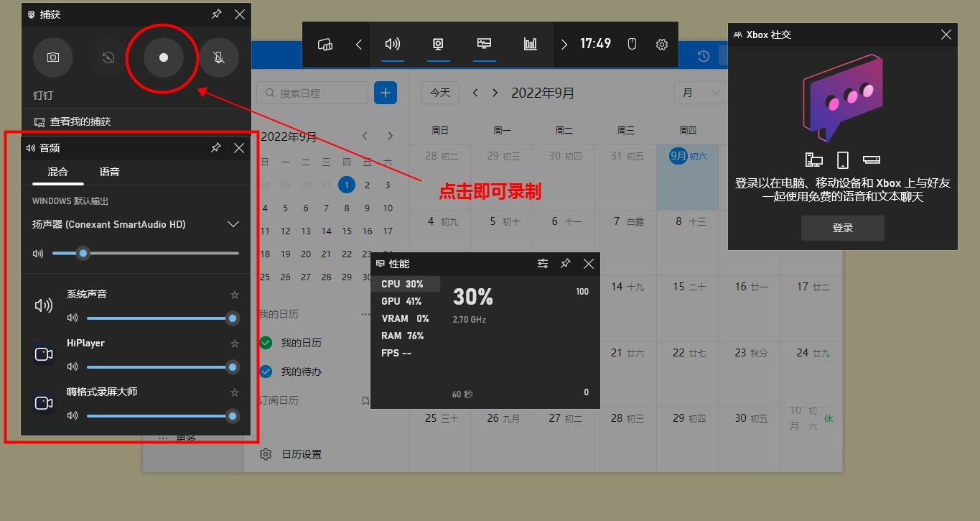Image resolution: width=980 pixels, height=521 pixels.
Task: Click the record last 30 seconds icon
Action: tap(108, 57)
